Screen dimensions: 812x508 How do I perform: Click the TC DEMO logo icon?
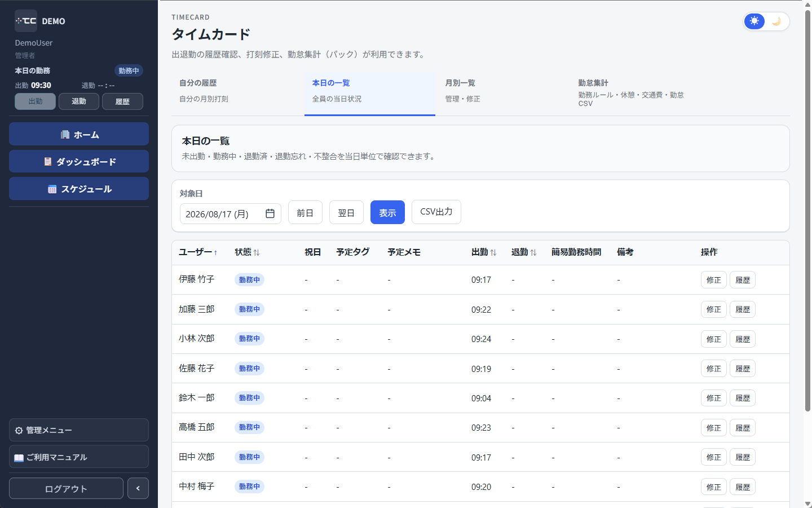[x=26, y=21]
